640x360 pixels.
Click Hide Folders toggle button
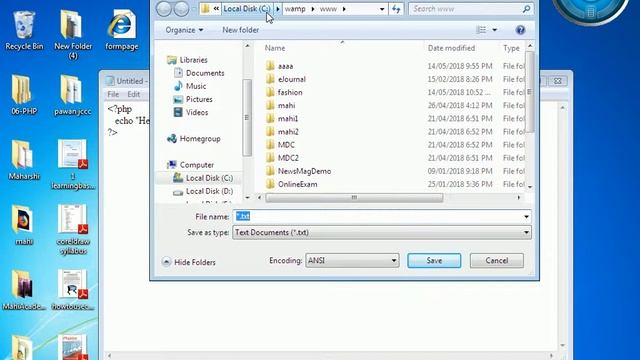coord(189,262)
